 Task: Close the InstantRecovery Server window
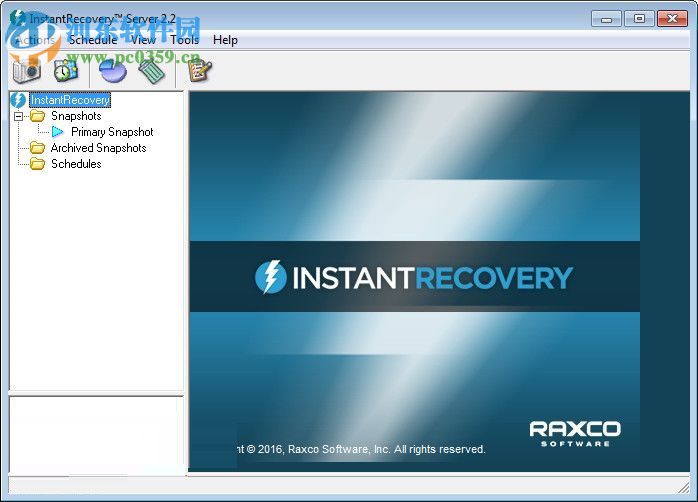coord(672,19)
